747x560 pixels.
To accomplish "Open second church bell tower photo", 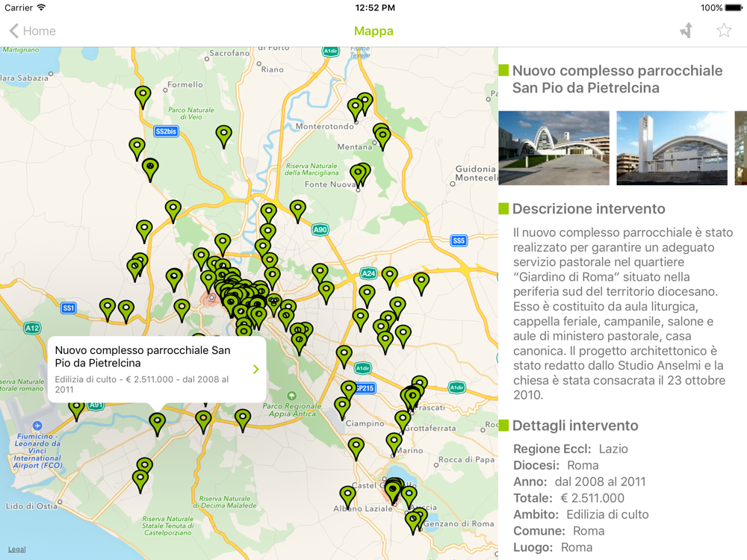I will tap(672, 148).
